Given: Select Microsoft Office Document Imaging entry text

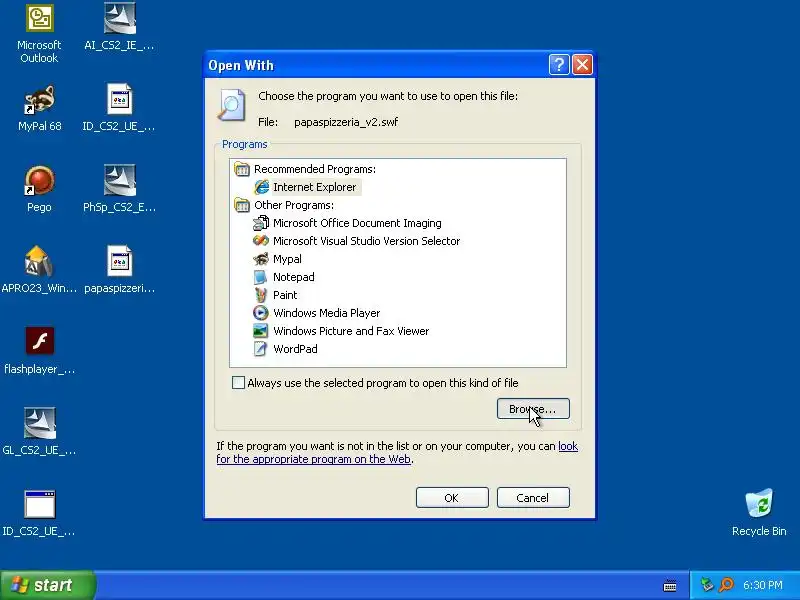Looking at the screenshot, I should 357,223.
